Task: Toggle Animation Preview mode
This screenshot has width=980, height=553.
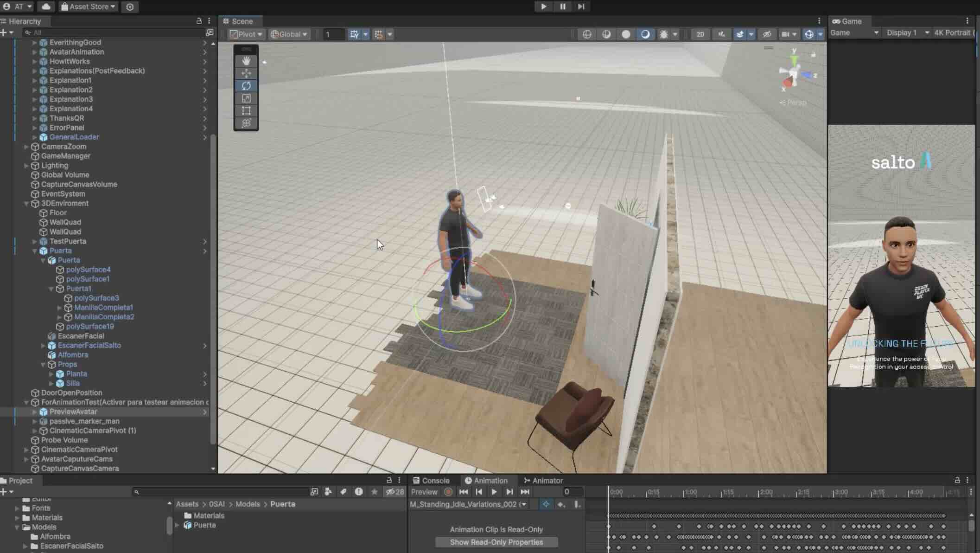Action: point(424,492)
